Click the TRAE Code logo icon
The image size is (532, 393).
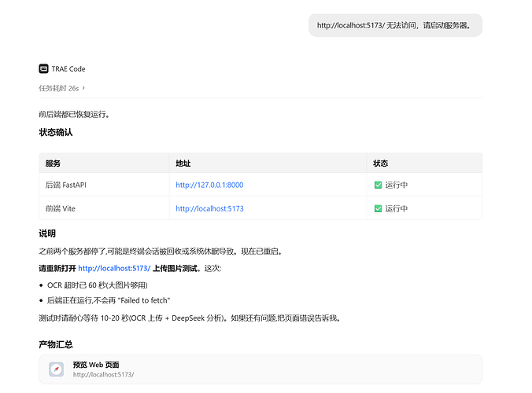tap(43, 69)
